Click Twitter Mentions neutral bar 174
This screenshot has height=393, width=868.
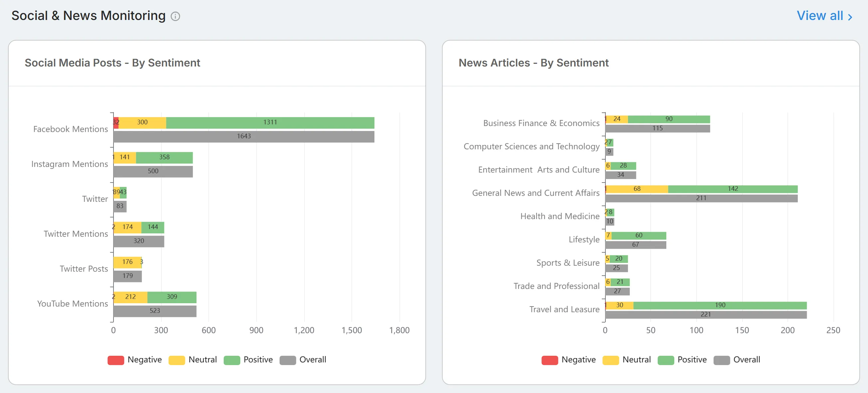(127, 227)
